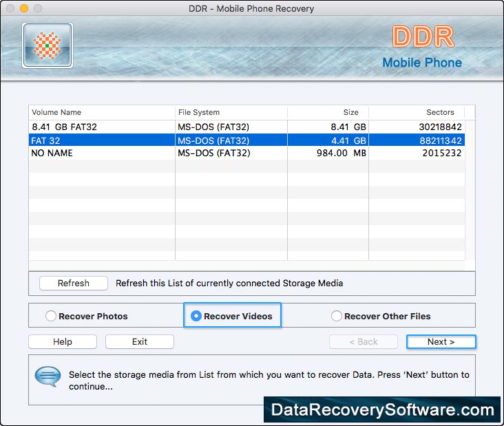Click 'MS-DOS (FAT32)' in the FAT 32 row
The width and height of the screenshot is (504, 426).
pos(213,140)
